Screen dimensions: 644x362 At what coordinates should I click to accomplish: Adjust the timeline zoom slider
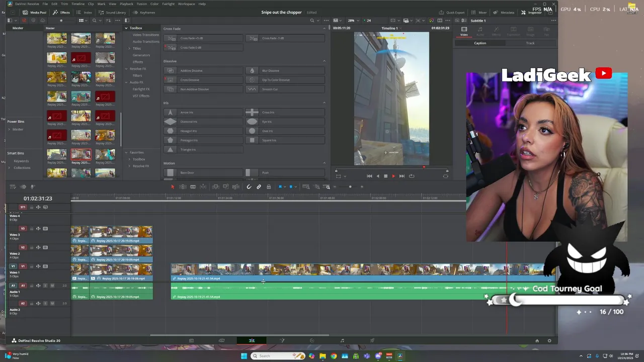(350, 187)
